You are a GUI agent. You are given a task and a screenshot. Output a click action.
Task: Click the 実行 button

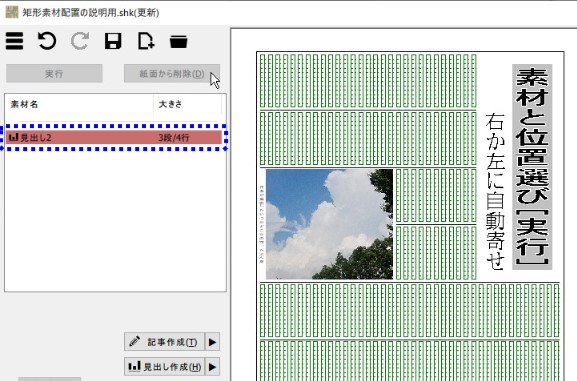pyautogui.click(x=54, y=74)
